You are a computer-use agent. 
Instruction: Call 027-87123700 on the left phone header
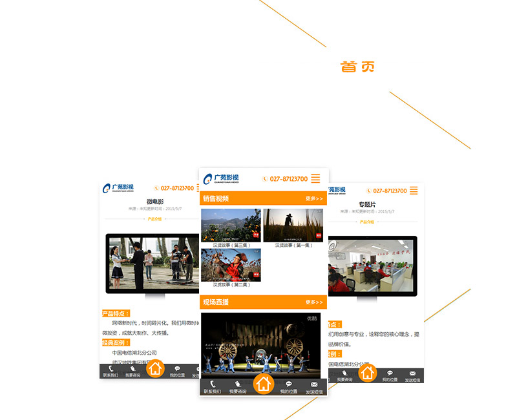click(174, 188)
